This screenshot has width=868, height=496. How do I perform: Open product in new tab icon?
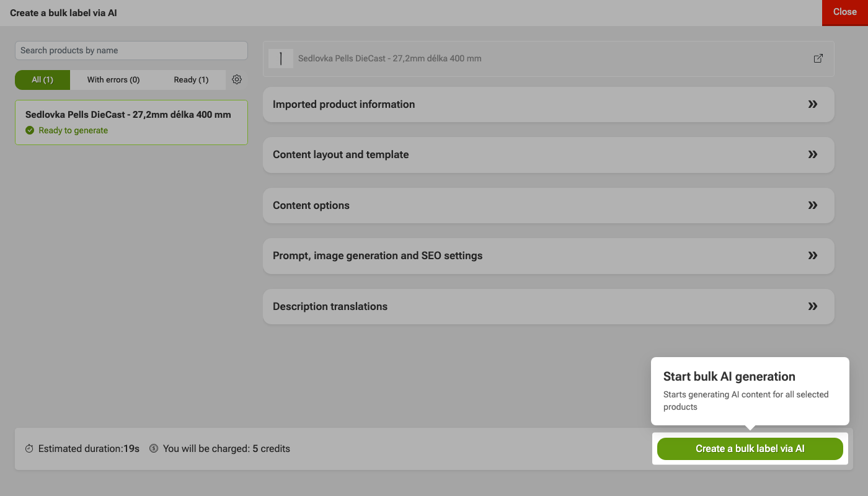818,58
